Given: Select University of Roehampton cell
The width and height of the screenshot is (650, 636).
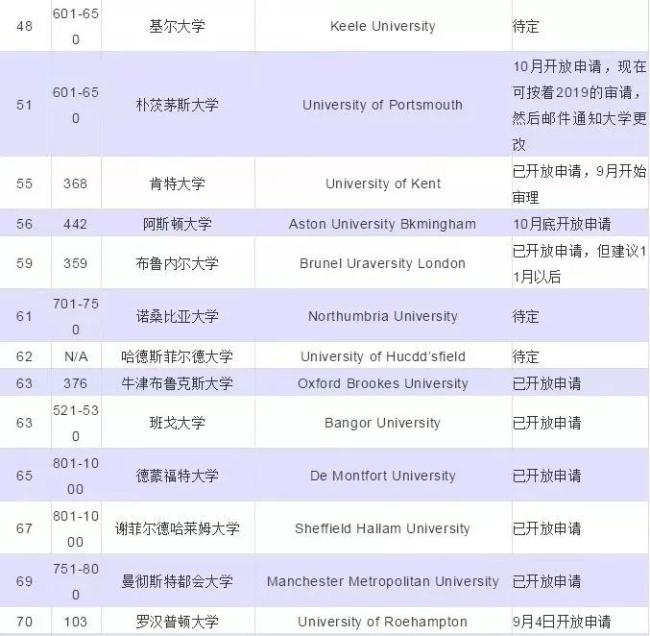Looking at the screenshot, I should point(383,621).
